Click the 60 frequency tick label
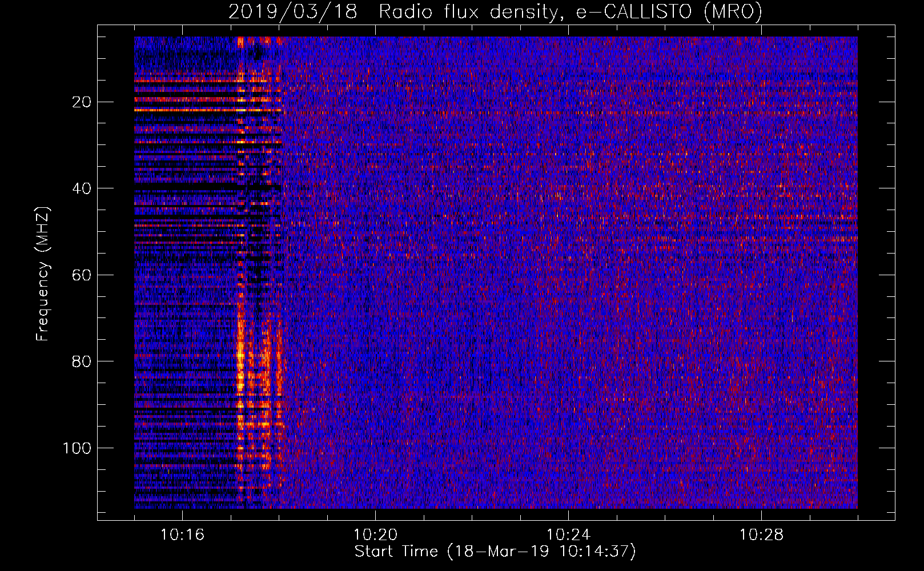924x571 pixels. (x=82, y=275)
